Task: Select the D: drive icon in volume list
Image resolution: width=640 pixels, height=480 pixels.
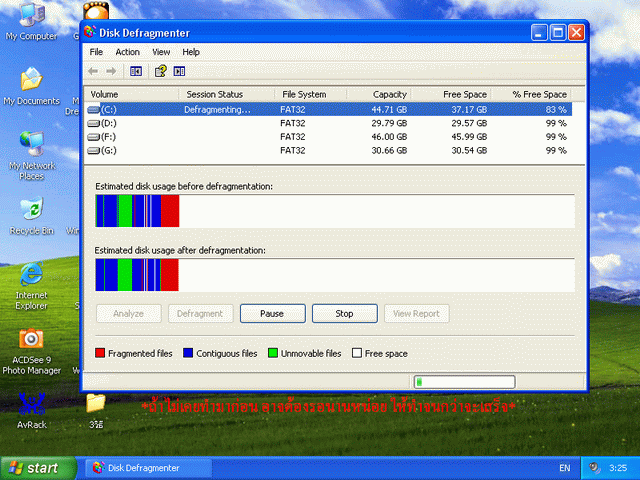Action: tap(94, 123)
